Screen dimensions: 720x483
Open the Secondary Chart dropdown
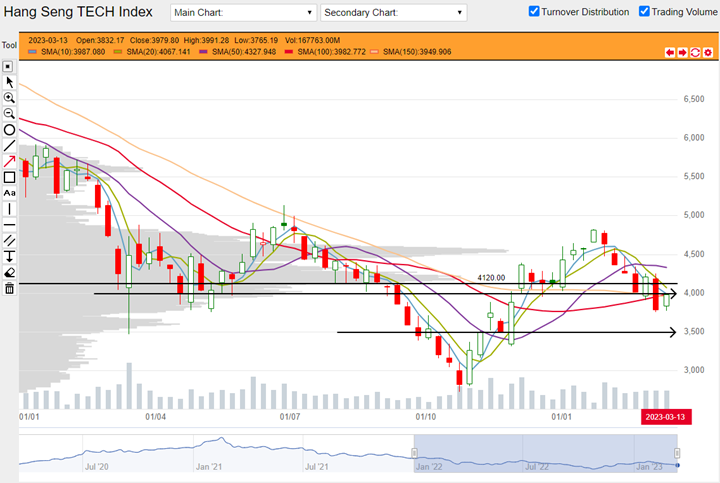coord(394,12)
